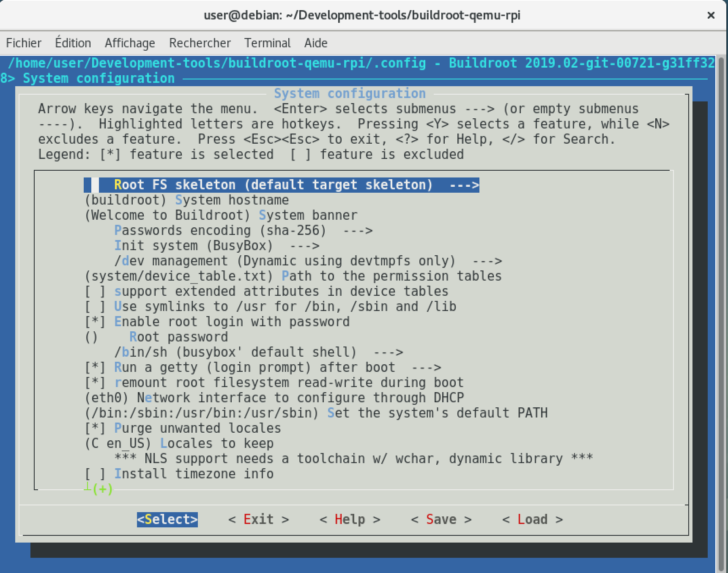The height and width of the screenshot is (573, 728).
Task: Click the Load button
Action: (x=533, y=519)
